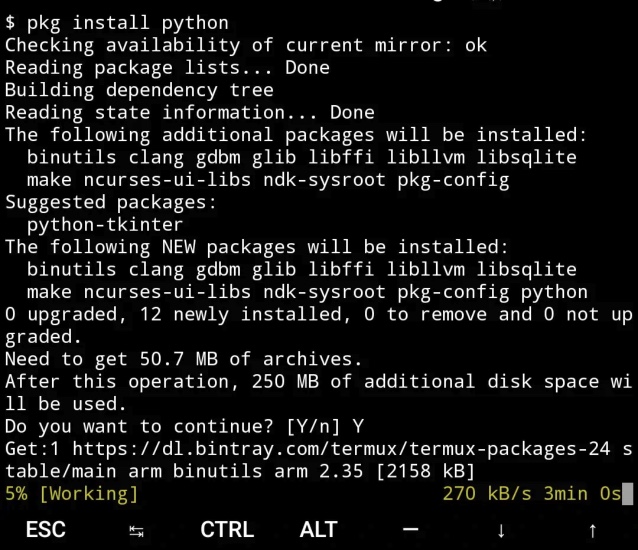Tap the Tab key icon

(135, 531)
